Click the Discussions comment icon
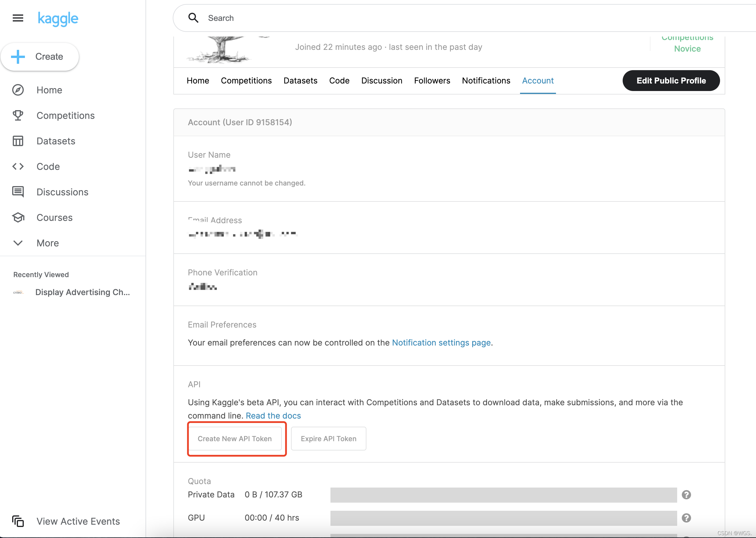 pyautogui.click(x=18, y=192)
